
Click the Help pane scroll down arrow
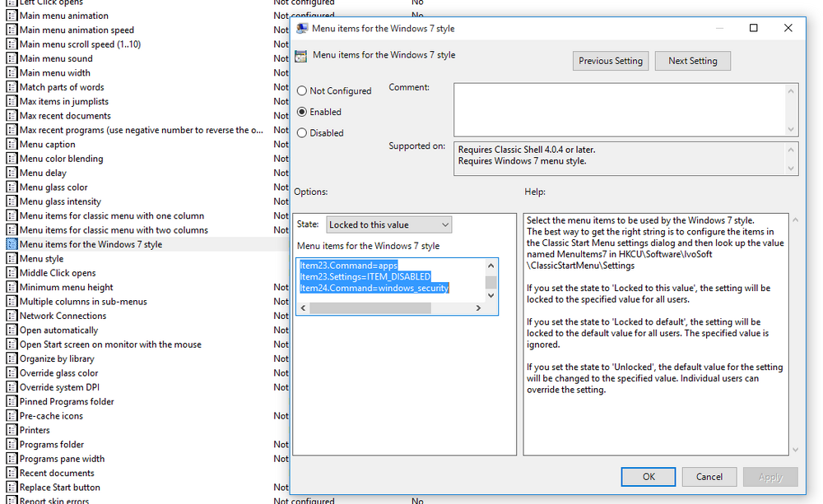click(795, 450)
